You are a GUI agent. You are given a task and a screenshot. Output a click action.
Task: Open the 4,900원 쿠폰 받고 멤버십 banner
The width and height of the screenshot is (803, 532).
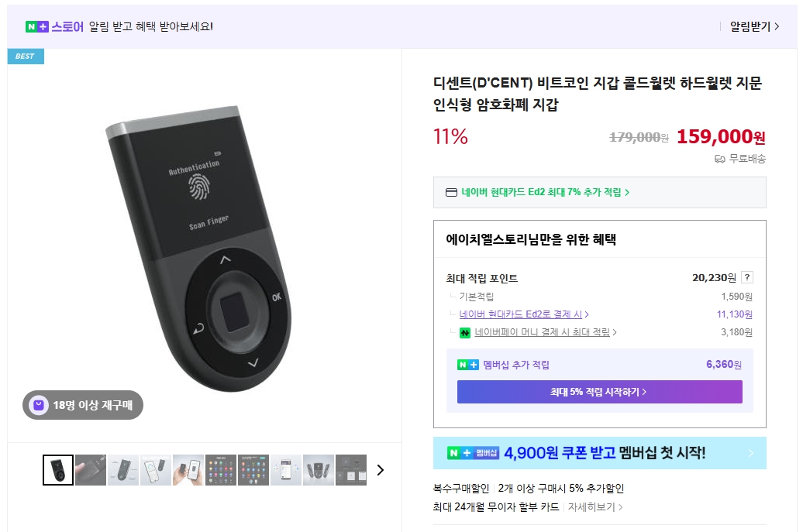pos(599,453)
